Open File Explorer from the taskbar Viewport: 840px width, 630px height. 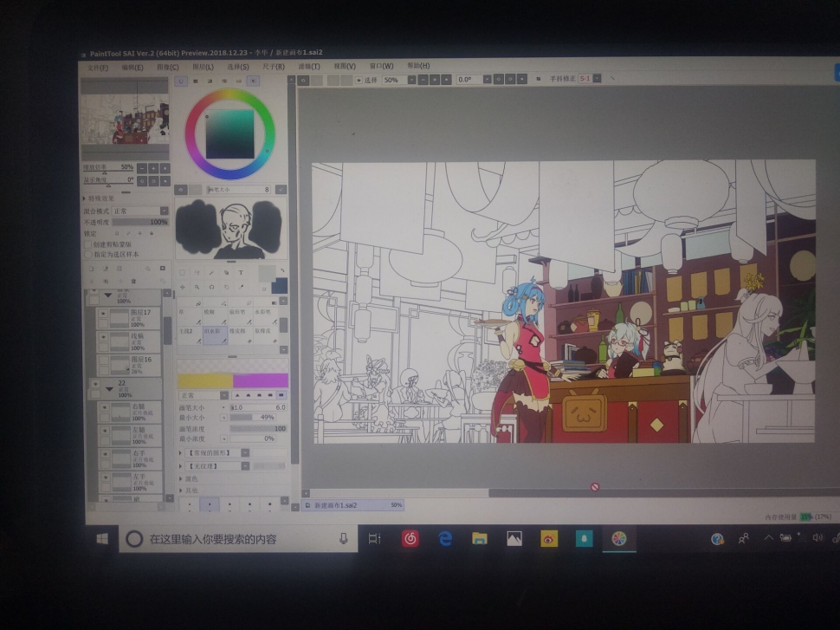[x=480, y=538]
